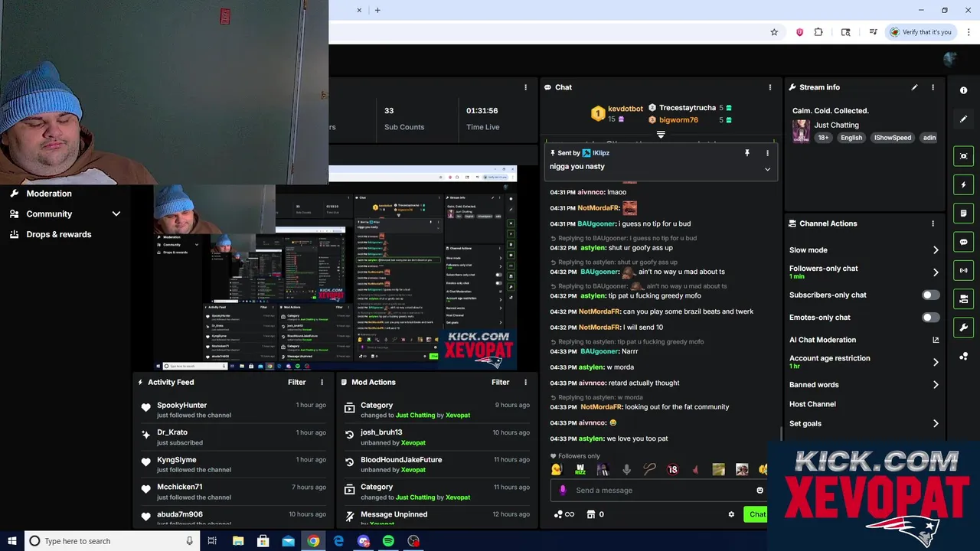Open chat settings gear icon
980x551 pixels.
pos(731,514)
